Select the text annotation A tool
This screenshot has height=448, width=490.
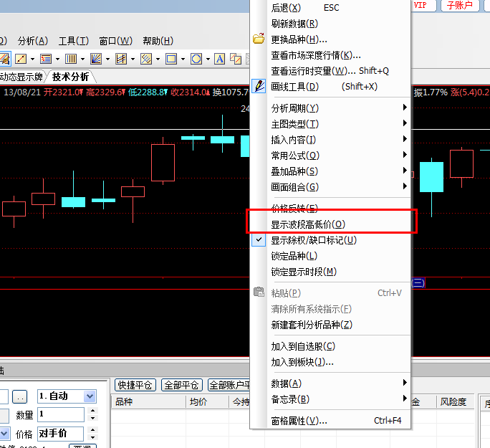click(220, 59)
